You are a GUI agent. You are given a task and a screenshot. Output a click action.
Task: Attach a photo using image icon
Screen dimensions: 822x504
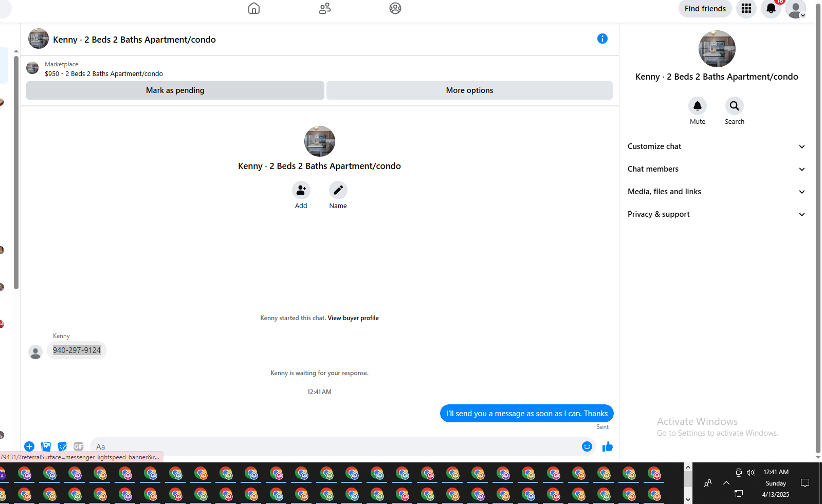pos(46,446)
